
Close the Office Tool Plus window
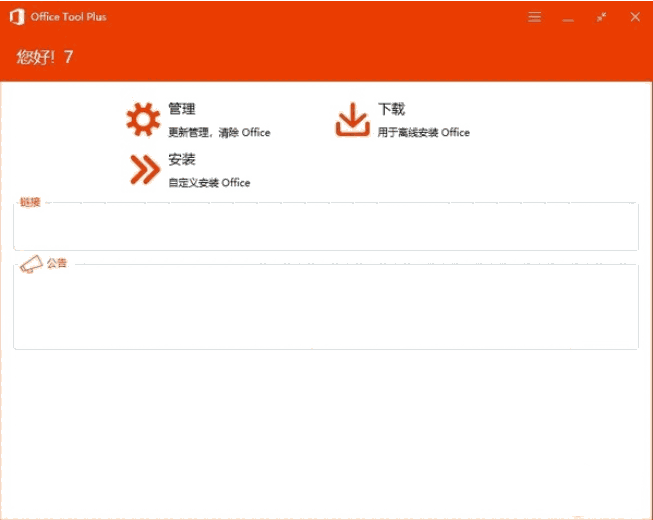[635, 17]
